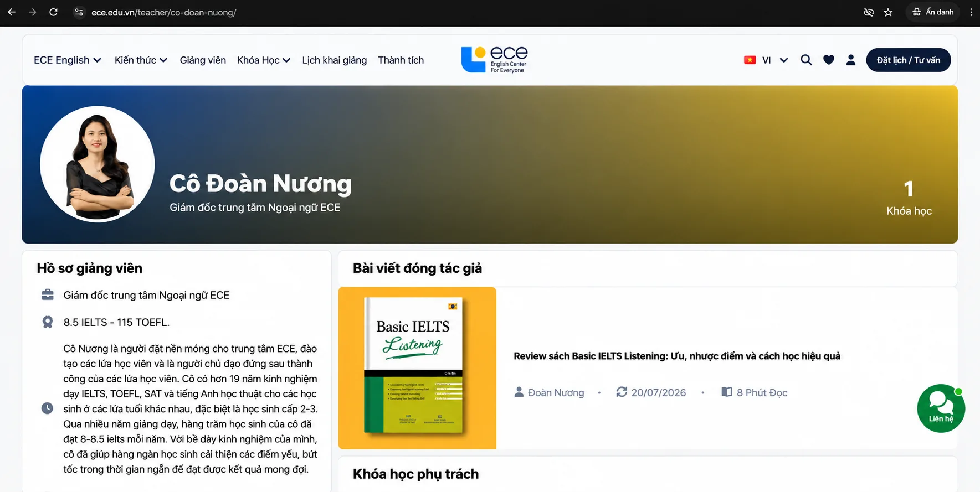Click the Cô Đoàn Nương heading
Image resolution: width=980 pixels, height=492 pixels.
pyautogui.click(x=260, y=183)
